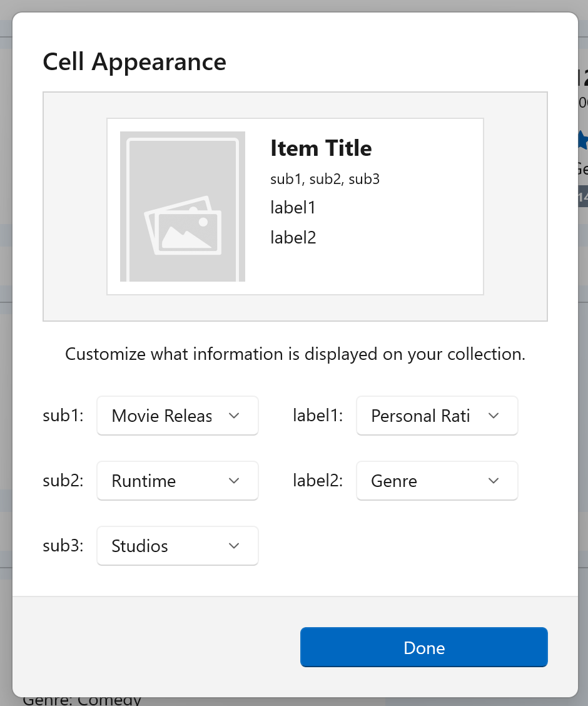Open the sub1 Movie Release dropdown

(178, 416)
